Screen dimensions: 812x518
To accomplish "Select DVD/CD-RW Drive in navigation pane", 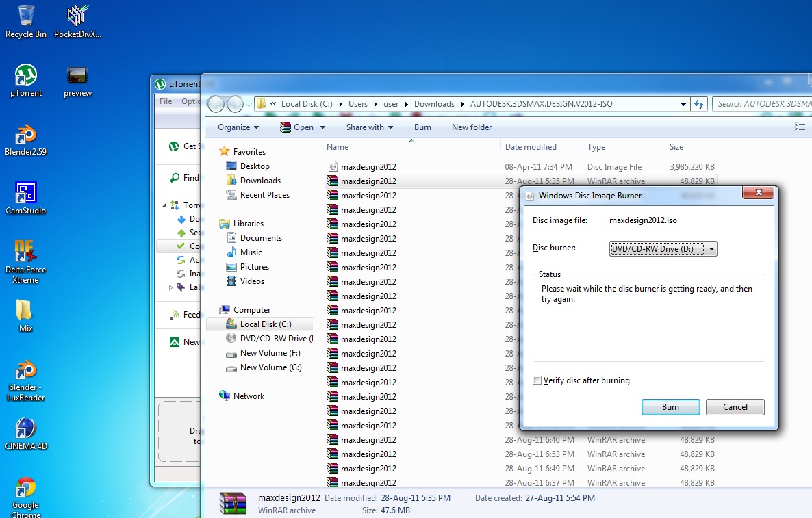I will 269,339.
